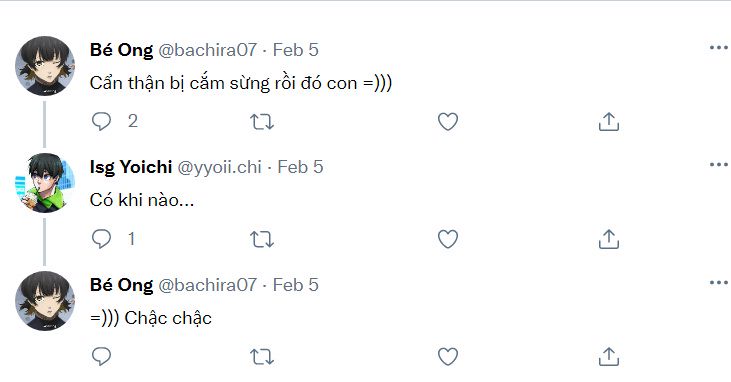Reply to Bé Ong's first tweet
The height and width of the screenshot is (382, 731).
101,122
